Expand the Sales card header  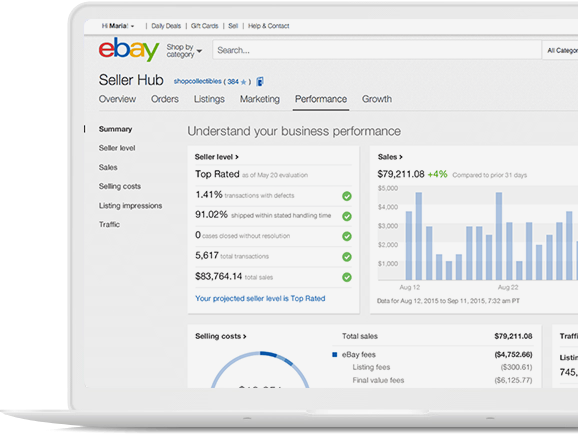coord(390,157)
